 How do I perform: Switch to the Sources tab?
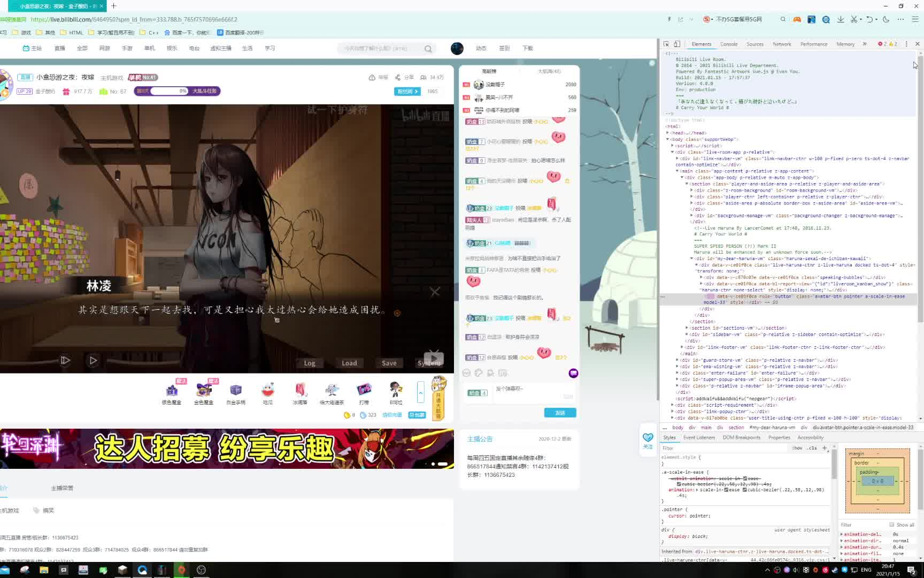point(755,44)
